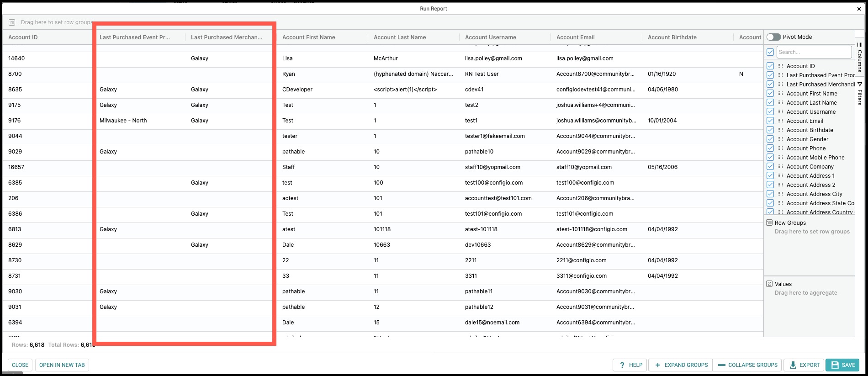
Task: Click the Values sigma icon
Action: pos(769,284)
